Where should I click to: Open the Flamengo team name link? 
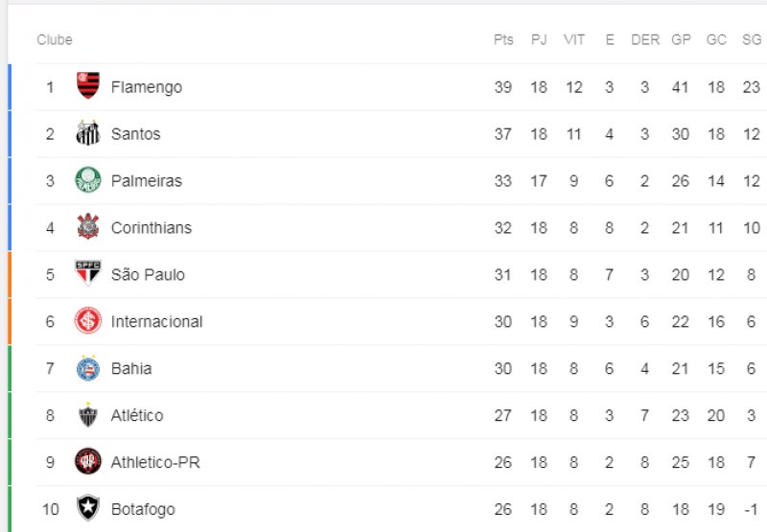(147, 87)
